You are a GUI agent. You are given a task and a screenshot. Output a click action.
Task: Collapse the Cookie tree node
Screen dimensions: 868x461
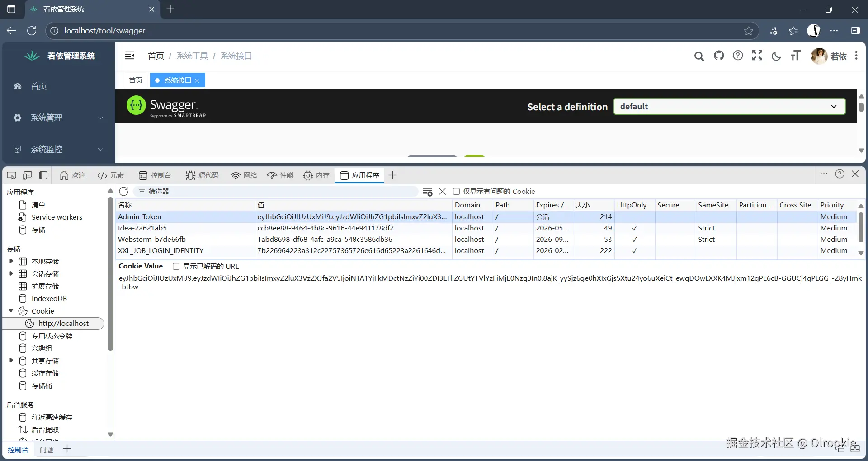[11, 310]
